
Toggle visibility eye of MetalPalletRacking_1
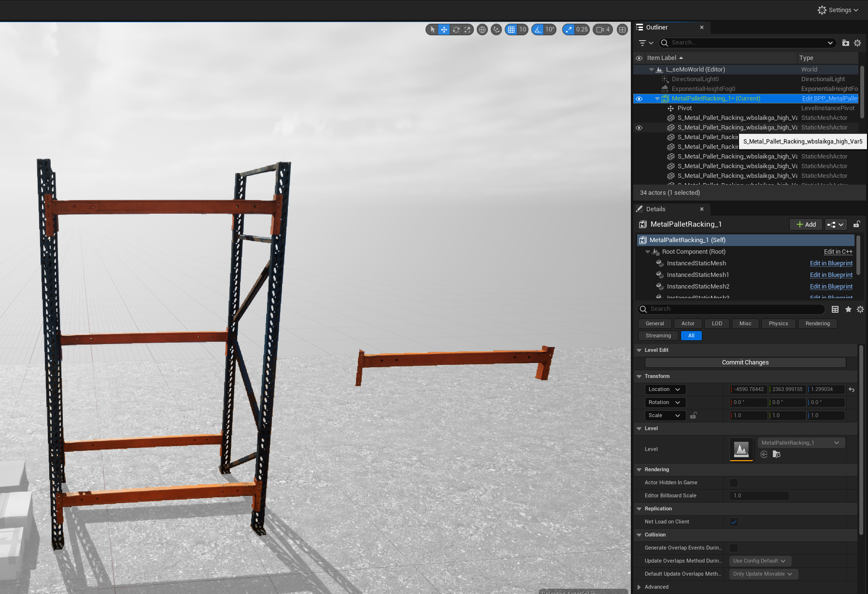tap(639, 99)
